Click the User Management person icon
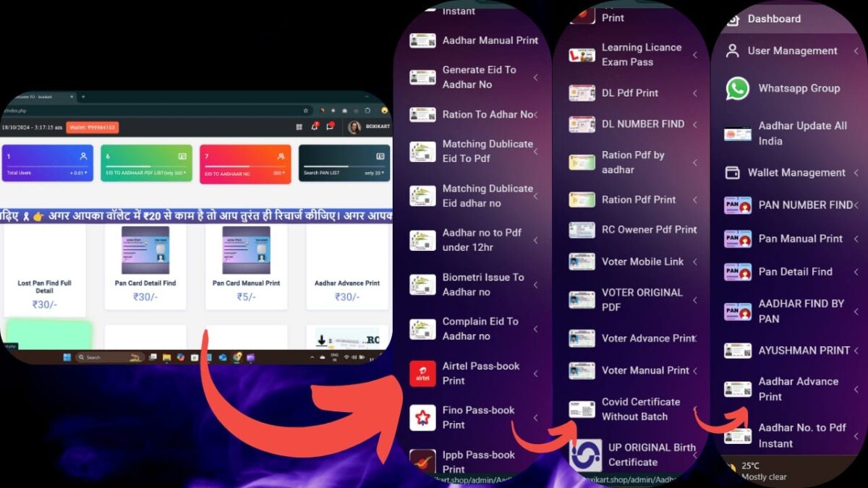868x488 pixels. pos(732,51)
